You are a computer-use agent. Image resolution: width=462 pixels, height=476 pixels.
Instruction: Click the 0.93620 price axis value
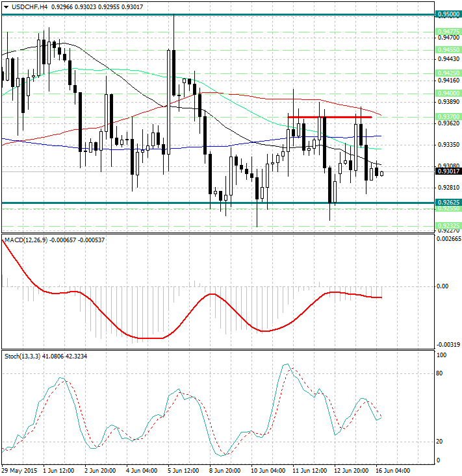448,123
